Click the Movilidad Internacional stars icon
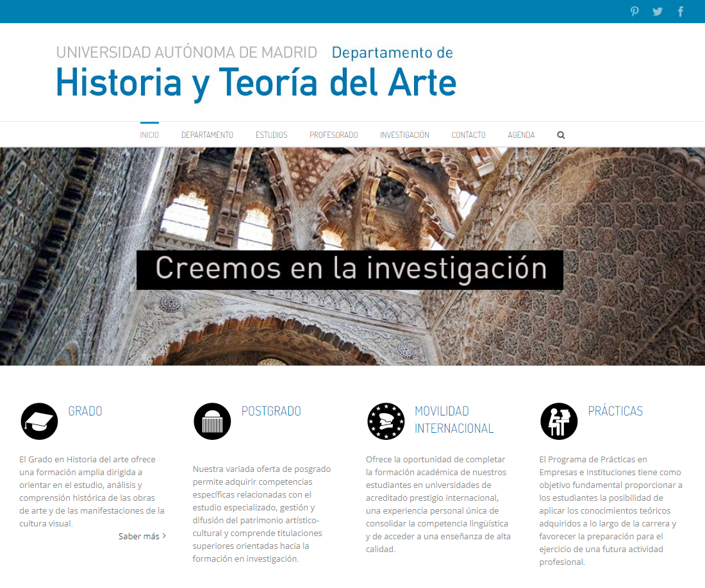 tap(386, 421)
